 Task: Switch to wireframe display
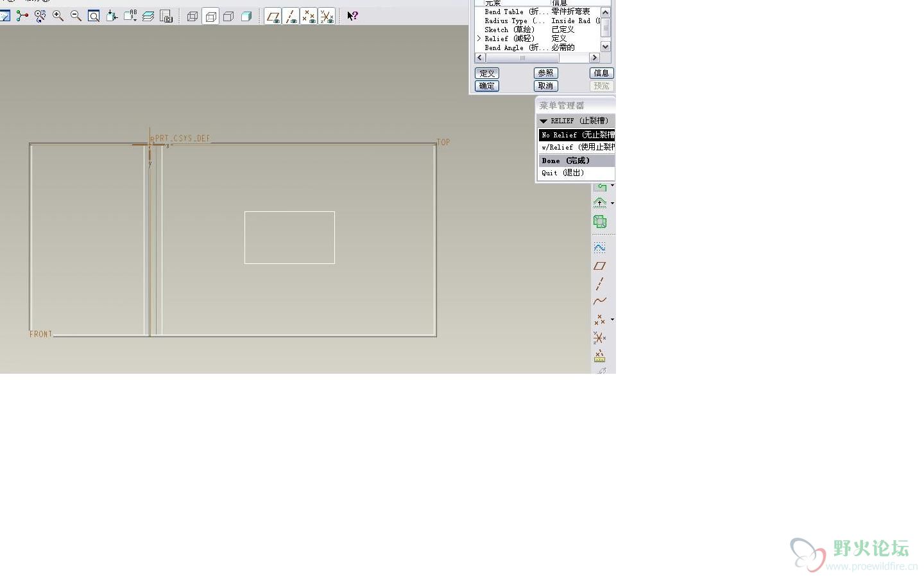tap(193, 16)
